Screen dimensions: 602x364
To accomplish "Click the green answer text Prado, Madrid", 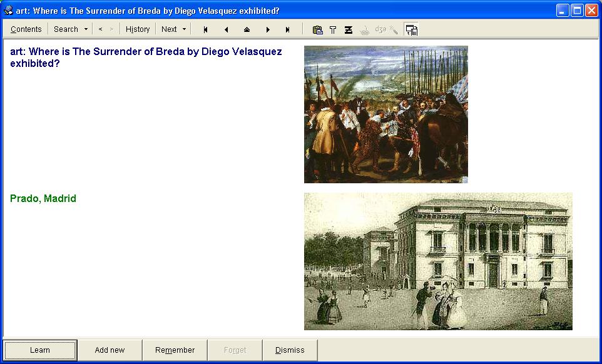I will [43, 199].
